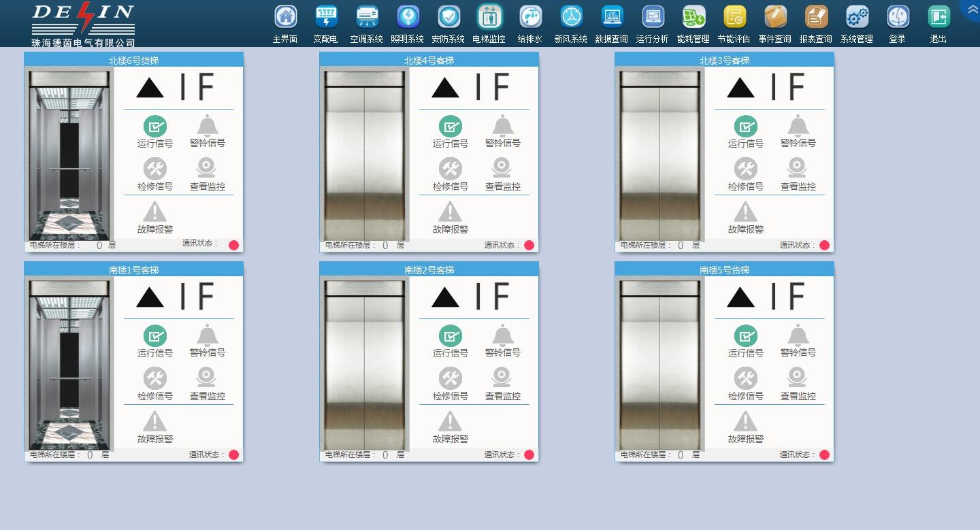Click the 北楼3号客梯 card title
Image resolution: width=980 pixels, height=530 pixels.
coord(725,61)
